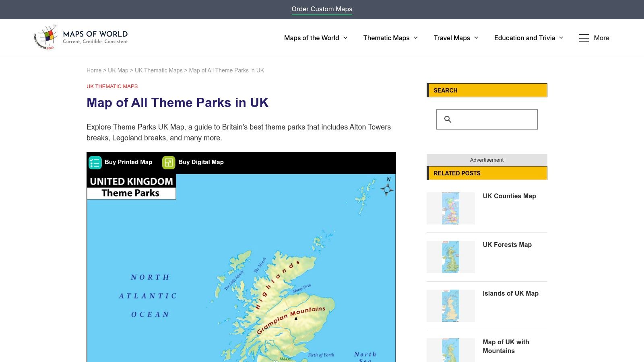The height and width of the screenshot is (362, 644).
Task: Select UK Thematic Maps in the breadcrumb
Action: click(x=158, y=70)
